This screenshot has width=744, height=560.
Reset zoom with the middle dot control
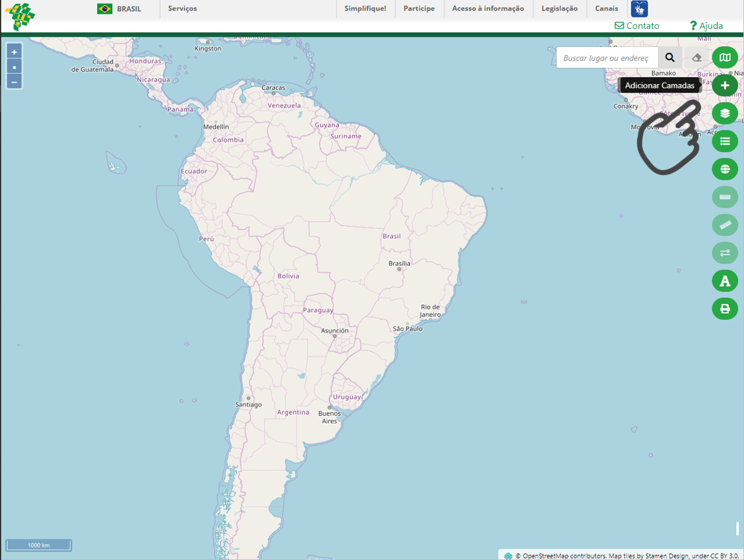pos(14,68)
